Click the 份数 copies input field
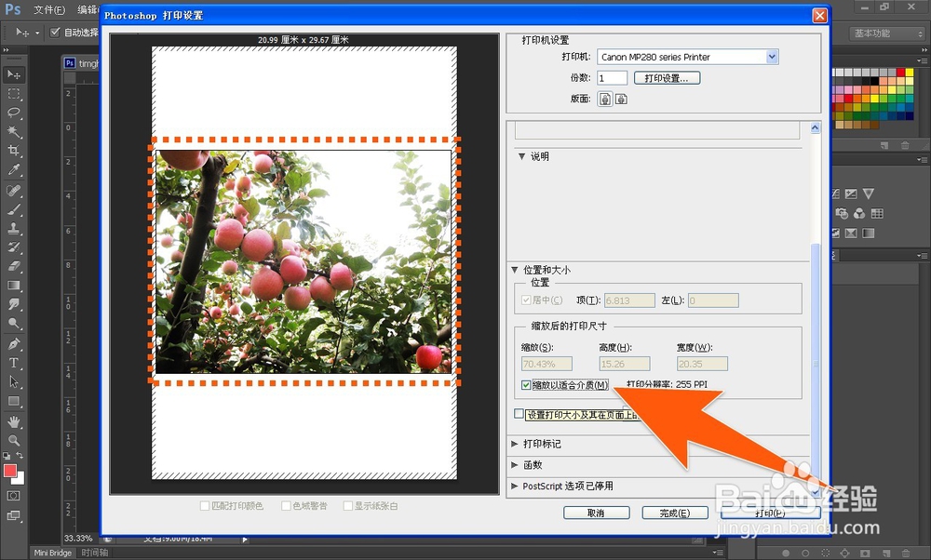931x560 pixels. click(x=613, y=78)
